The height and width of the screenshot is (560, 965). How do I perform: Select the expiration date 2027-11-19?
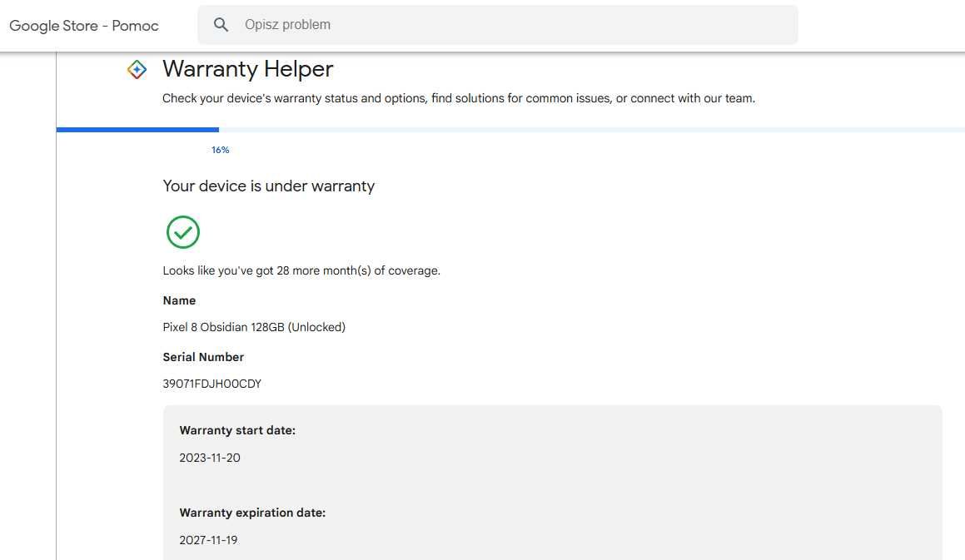[x=209, y=540]
